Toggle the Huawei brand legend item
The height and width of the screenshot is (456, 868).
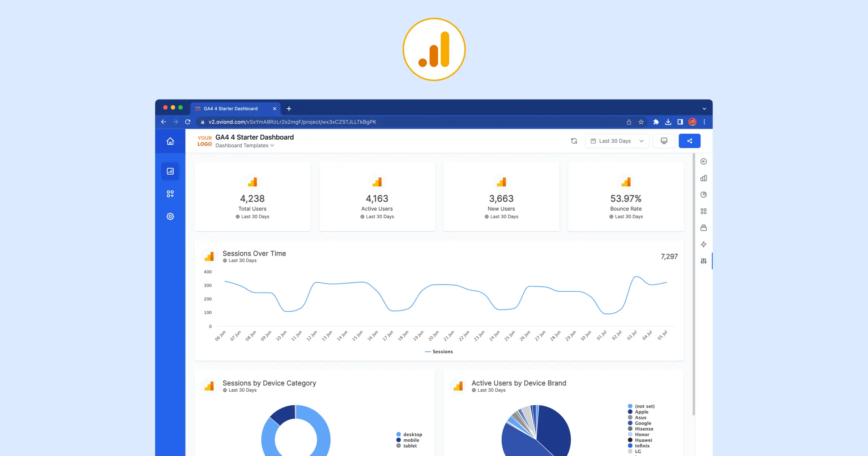point(640,440)
